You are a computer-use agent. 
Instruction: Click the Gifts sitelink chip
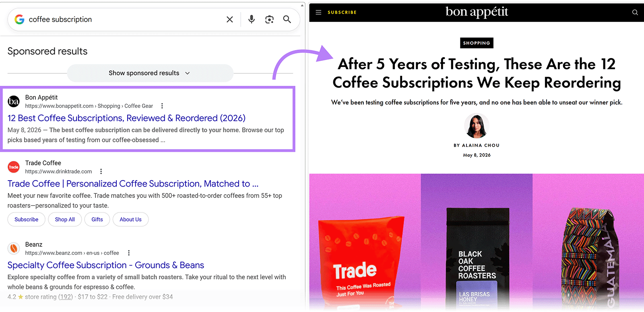tap(97, 219)
